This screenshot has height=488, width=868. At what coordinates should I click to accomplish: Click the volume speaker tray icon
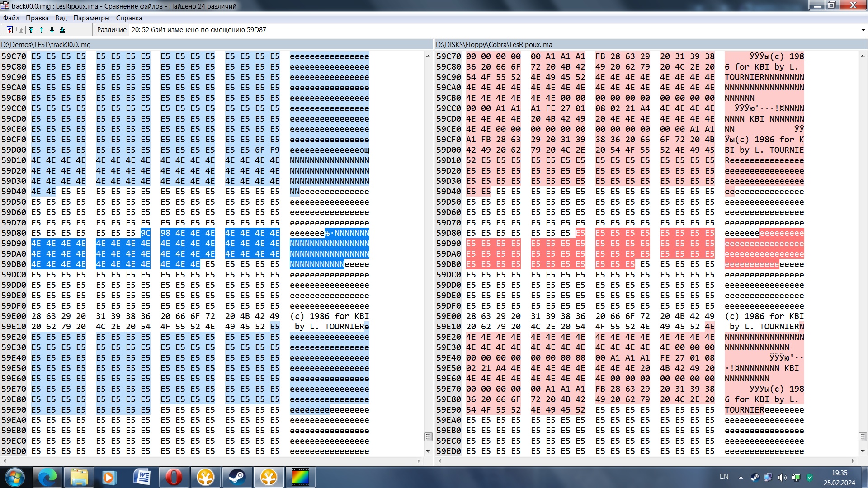pos(782,477)
